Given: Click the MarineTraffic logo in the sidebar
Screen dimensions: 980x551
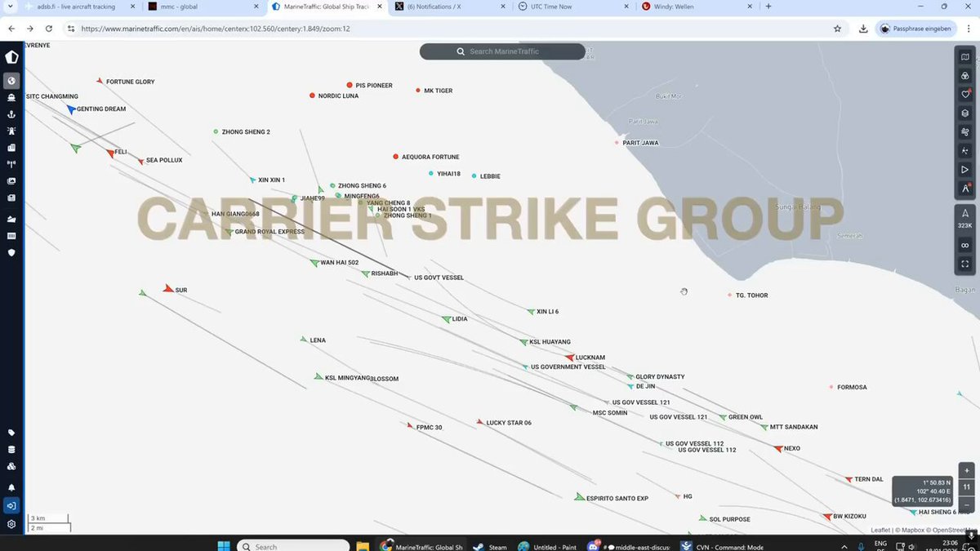Looking at the screenshot, I should point(11,57).
